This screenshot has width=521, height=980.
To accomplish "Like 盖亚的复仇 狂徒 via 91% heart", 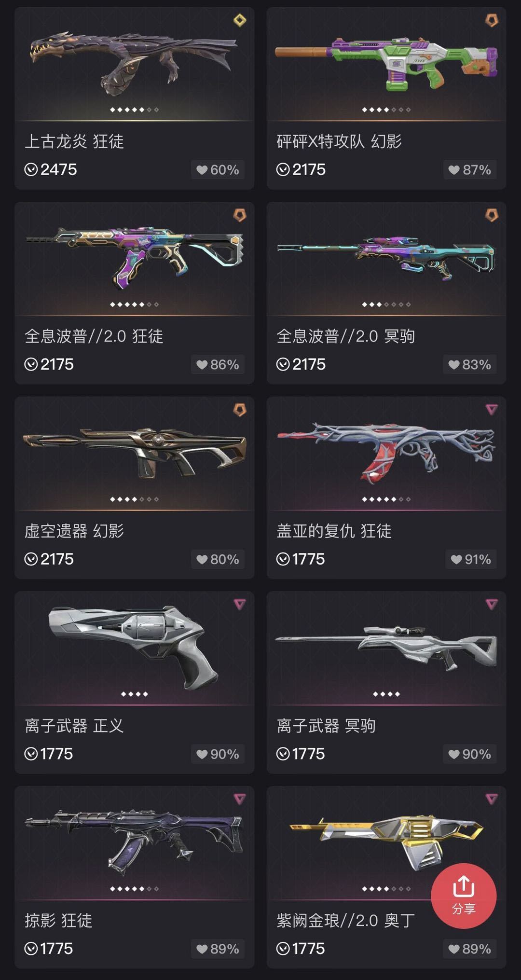I will (x=470, y=559).
